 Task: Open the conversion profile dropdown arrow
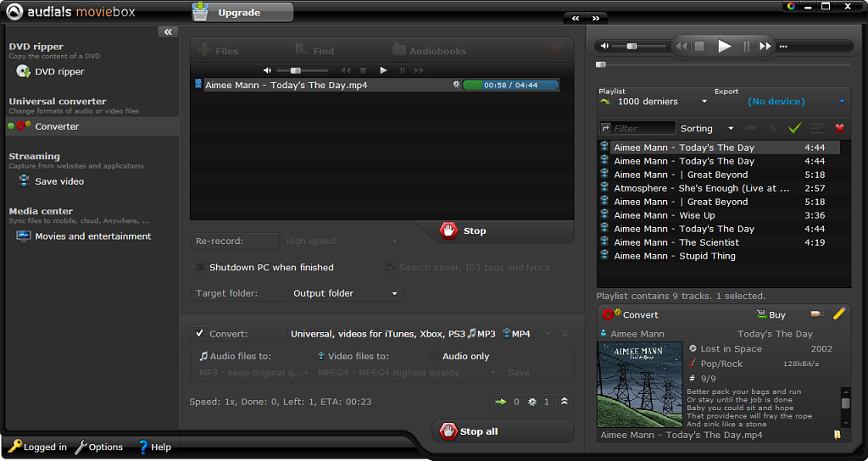(x=547, y=334)
